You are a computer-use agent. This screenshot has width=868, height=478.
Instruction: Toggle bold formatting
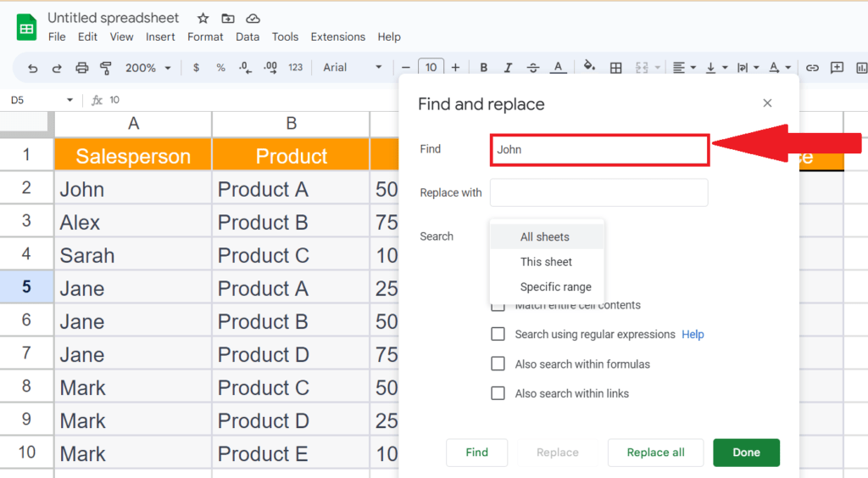[x=483, y=68]
